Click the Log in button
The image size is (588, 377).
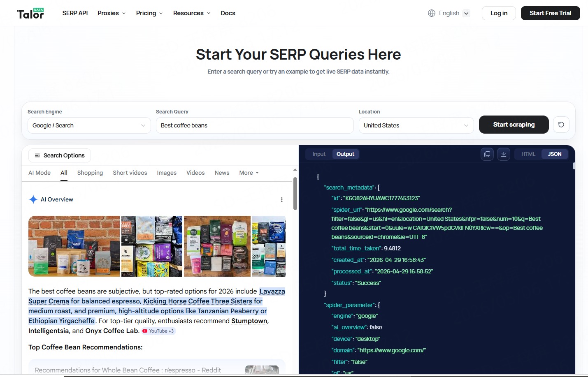point(499,13)
